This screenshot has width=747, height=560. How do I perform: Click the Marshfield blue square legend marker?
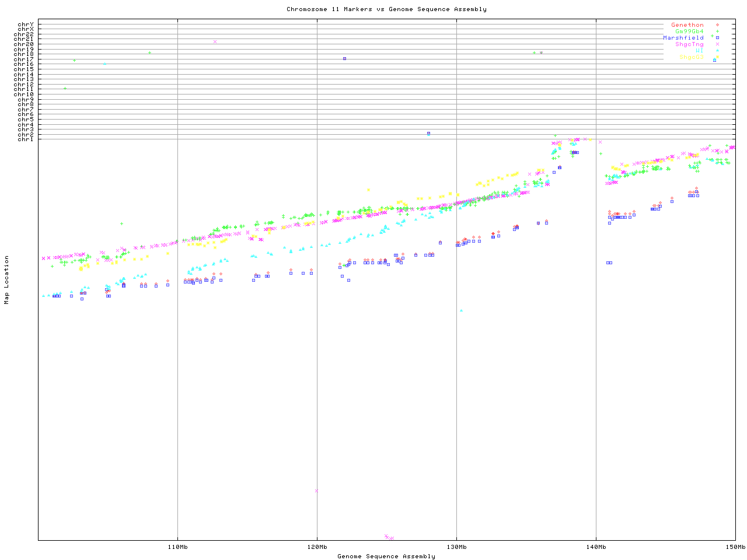coord(717,38)
